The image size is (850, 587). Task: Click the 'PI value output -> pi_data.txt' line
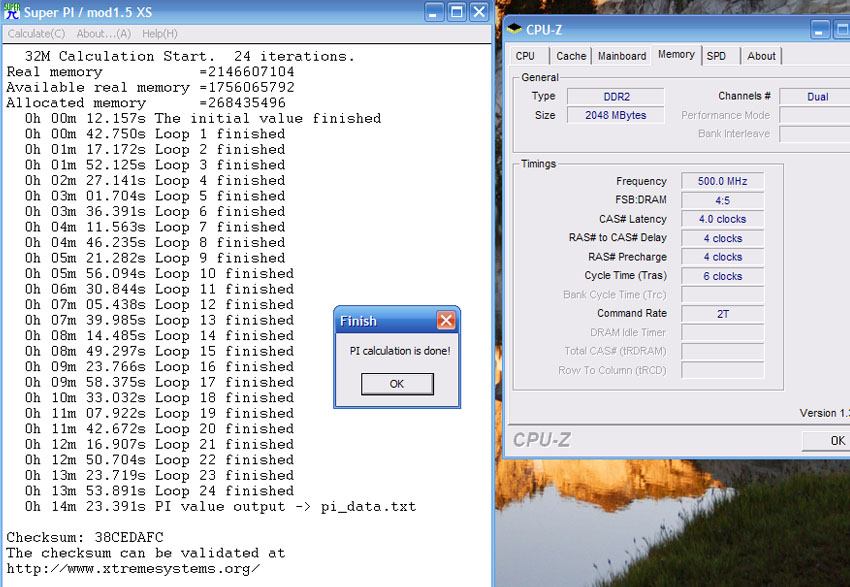point(220,507)
